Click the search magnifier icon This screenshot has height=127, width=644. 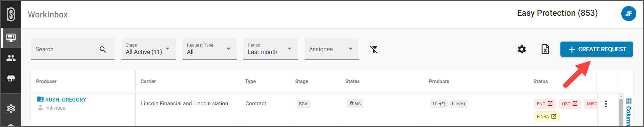(103, 49)
